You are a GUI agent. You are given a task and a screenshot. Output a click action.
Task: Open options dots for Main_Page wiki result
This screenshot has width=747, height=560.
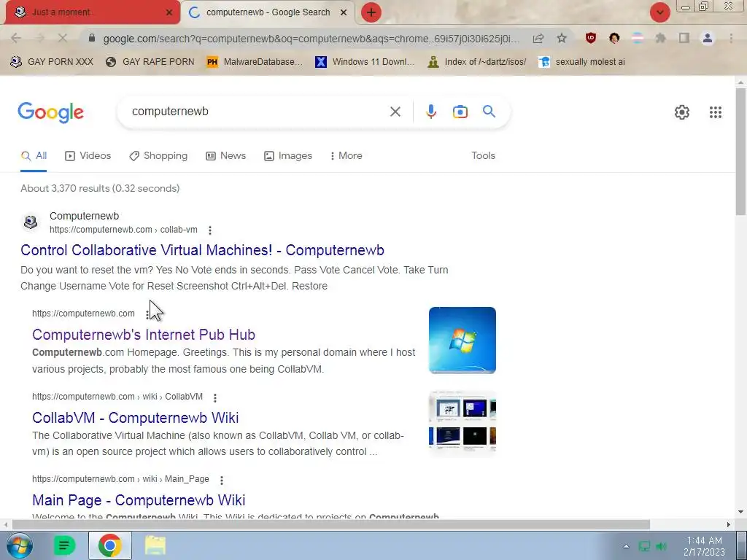222,480
